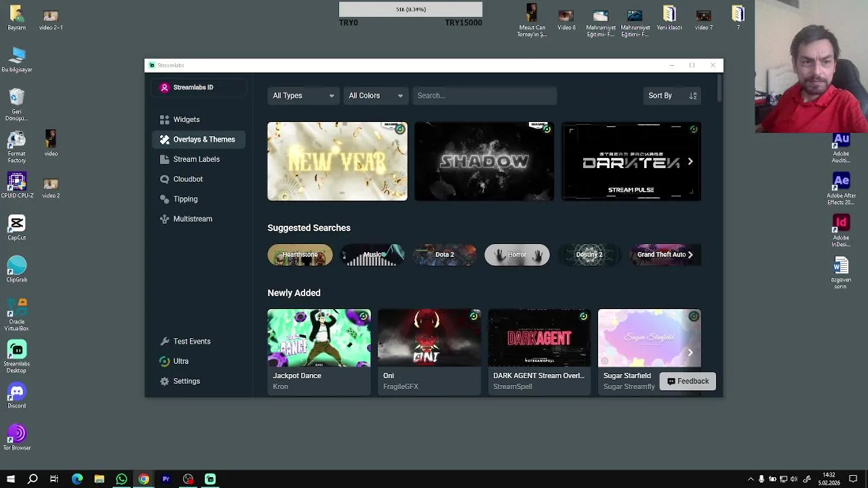Open the Darktek Stream Pulse theme
Viewport: 868px width, 488px height.
click(631, 161)
